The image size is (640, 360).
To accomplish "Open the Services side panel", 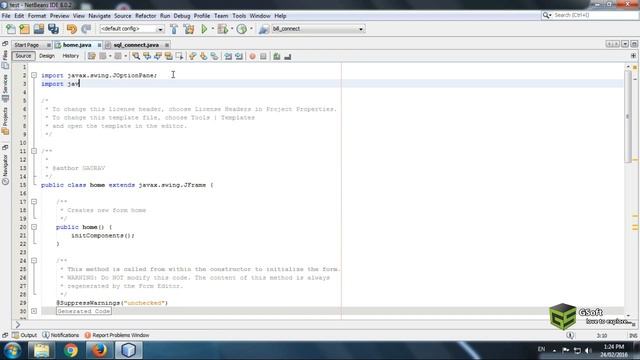I will (x=5, y=88).
